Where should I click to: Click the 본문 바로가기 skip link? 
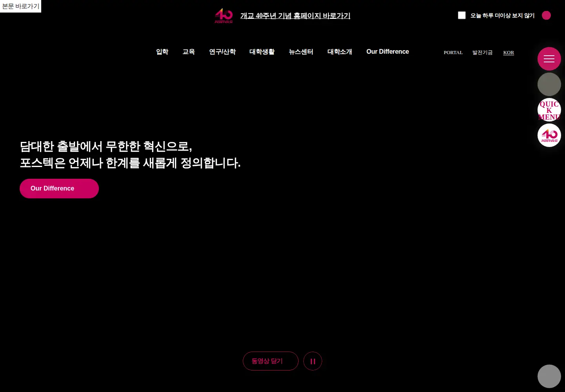coord(20,6)
